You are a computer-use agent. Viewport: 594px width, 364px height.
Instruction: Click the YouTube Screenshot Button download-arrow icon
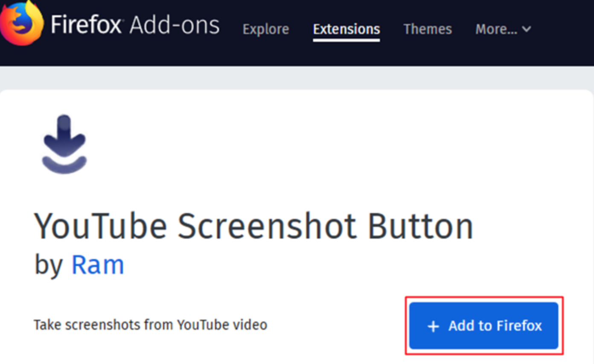pos(64,144)
